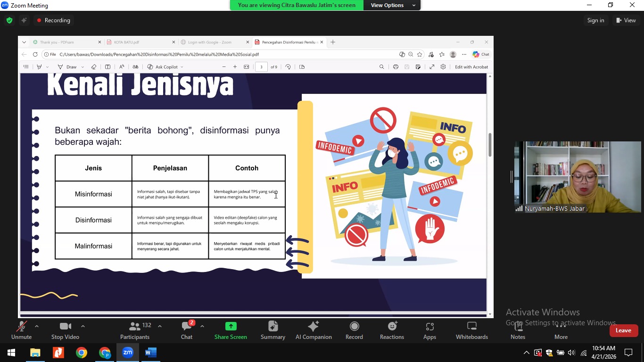Screen dimensions: 644x362
Task: Open Copilot Chat in the browser
Action: [481, 54]
